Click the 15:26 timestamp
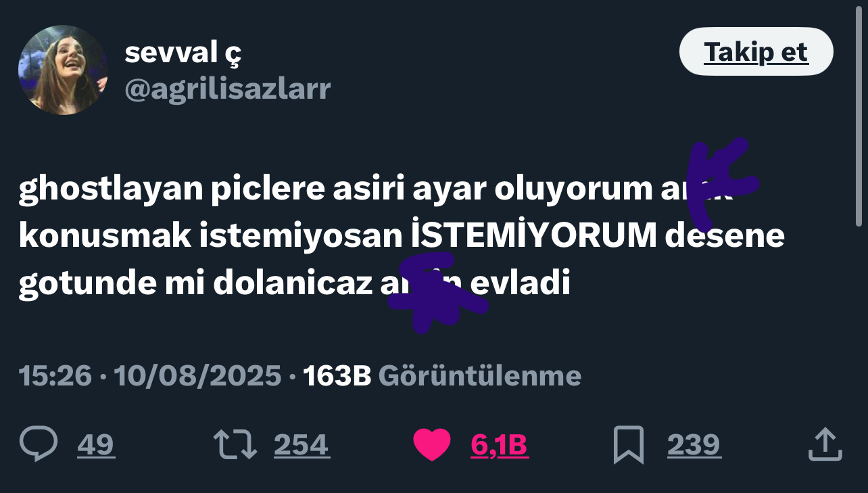Screen dimensions: 868x493 [x=55, y=375]
